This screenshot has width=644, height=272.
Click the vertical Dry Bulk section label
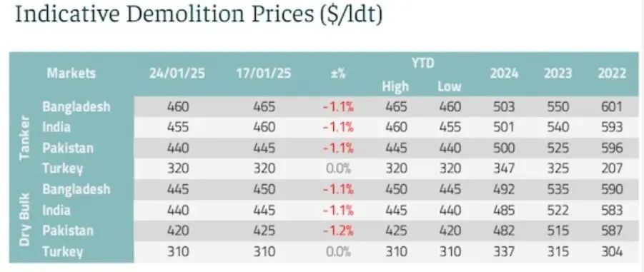[24, 219]
